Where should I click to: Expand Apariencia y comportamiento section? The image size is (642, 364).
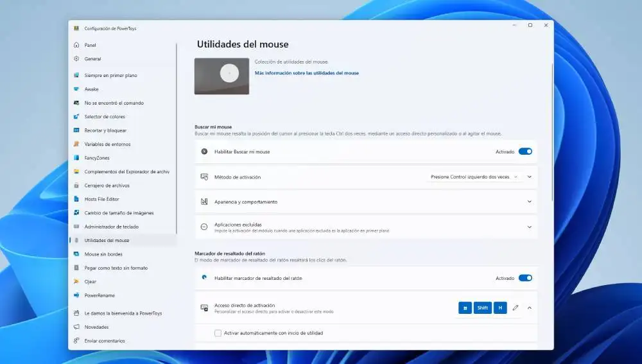click(530, 202)
